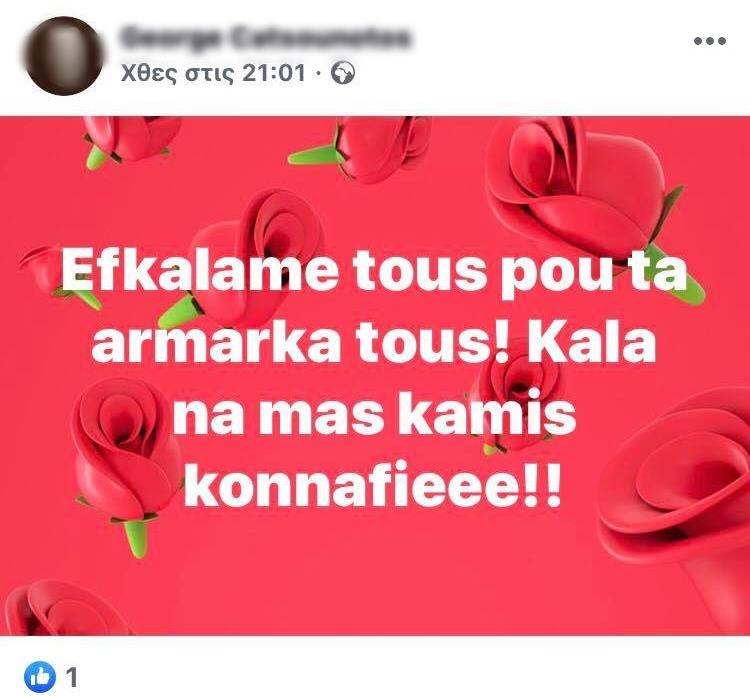Click the small rose at the left edge
Screen dimensions: 750x696
click(x=53, y=275)
